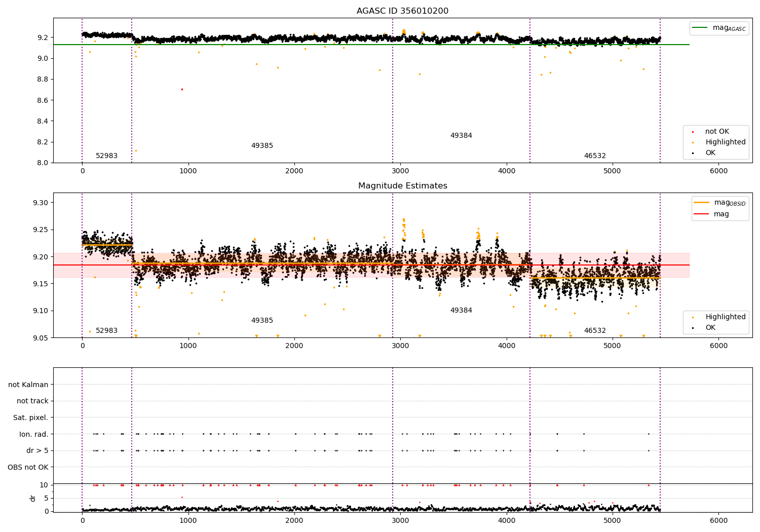This screenshot has width=760, height=532.
Task: Click y-axis tick 9.15 in middle plot
Action: (40, 284)
